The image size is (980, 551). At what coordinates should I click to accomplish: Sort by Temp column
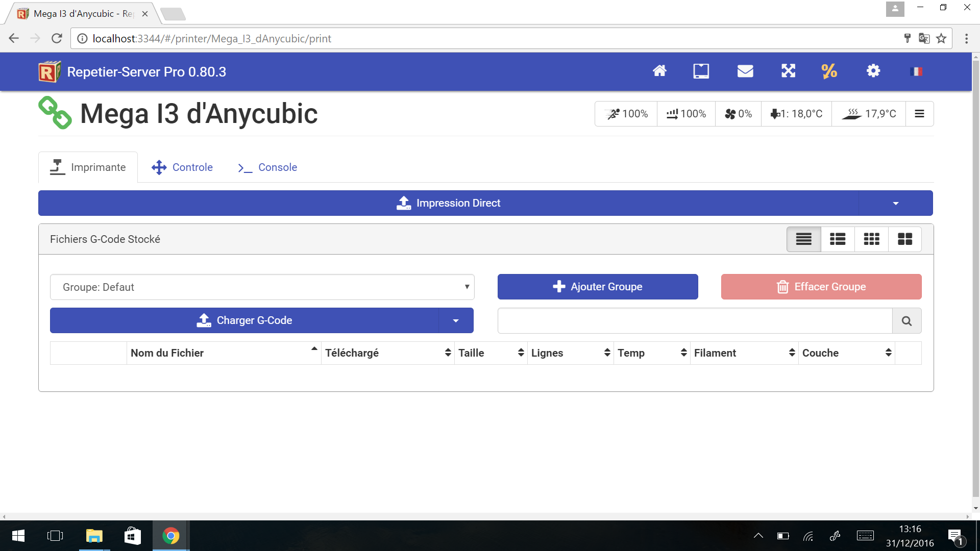tap(652, 353)
